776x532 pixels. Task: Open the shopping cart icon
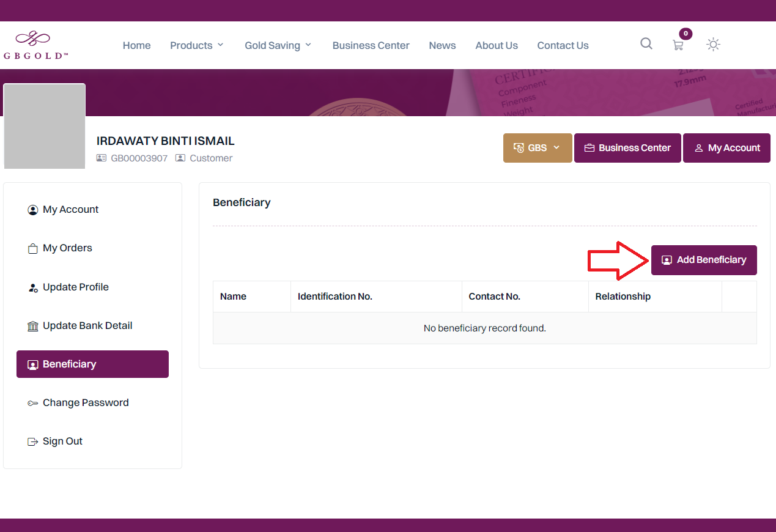(678, 45)
